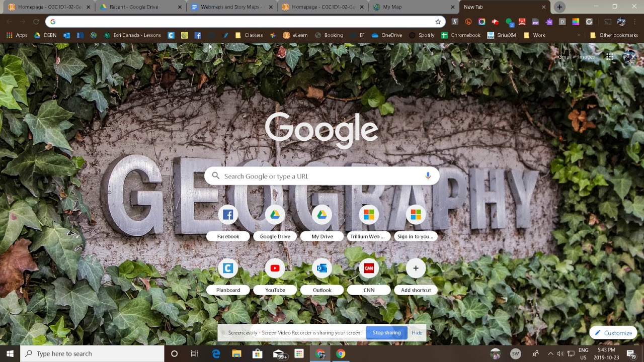Open the Chrome menu three dots
The image size is (644, 362).
[x=635, y=22]
